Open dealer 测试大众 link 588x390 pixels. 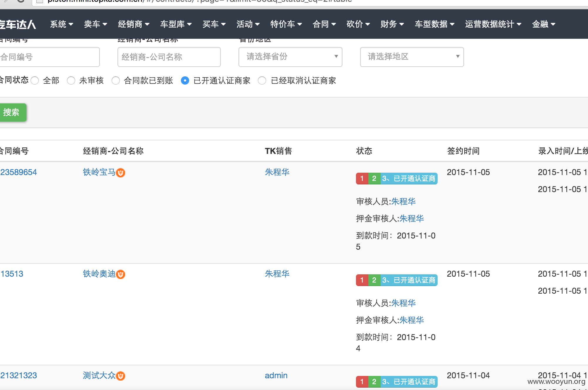point(99,375)
